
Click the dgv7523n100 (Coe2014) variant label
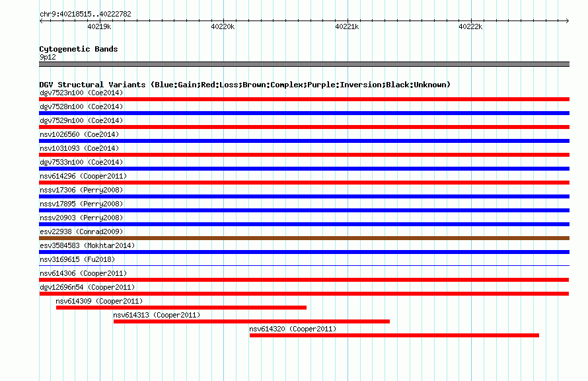(x=81, y=93)
